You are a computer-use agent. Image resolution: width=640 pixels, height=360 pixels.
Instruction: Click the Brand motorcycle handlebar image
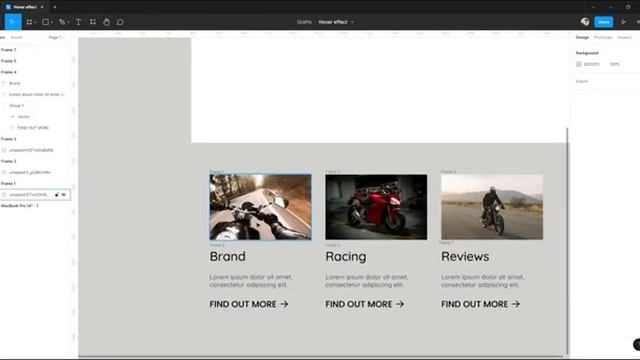tap(260, 207)
